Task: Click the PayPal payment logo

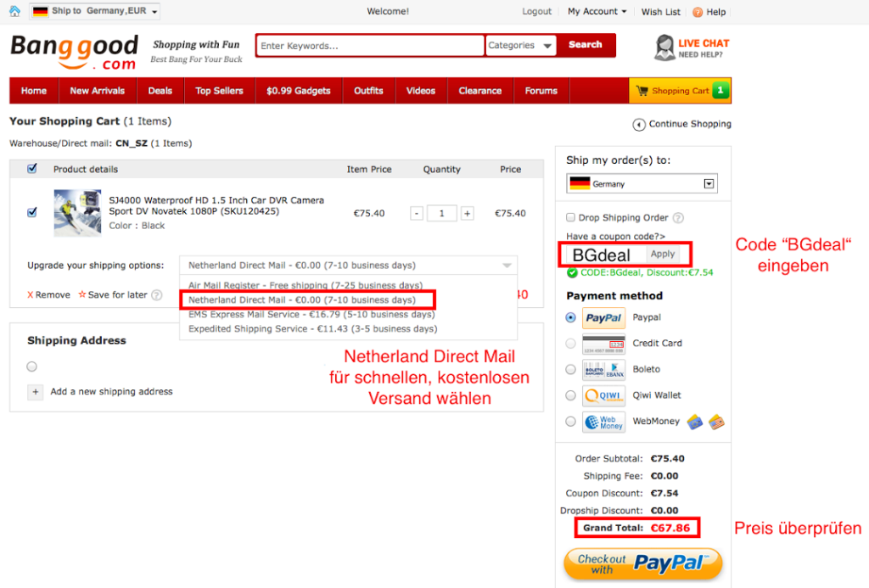Action: tap(603, 317)
